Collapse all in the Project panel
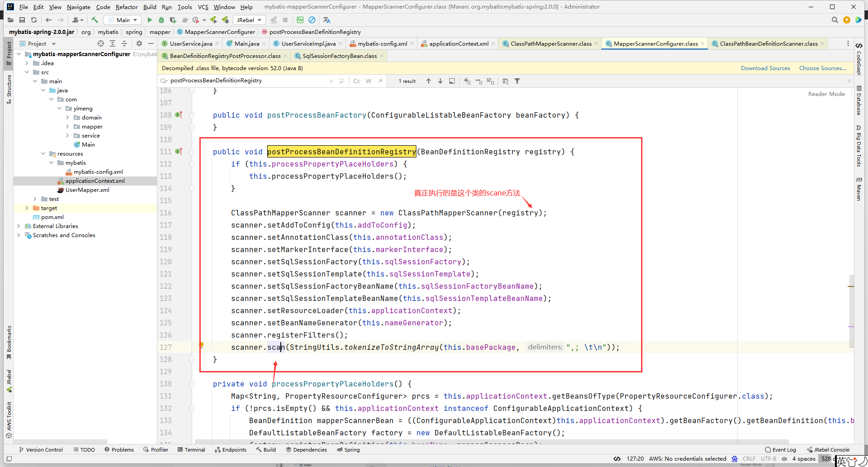 (x=124, y=43)
